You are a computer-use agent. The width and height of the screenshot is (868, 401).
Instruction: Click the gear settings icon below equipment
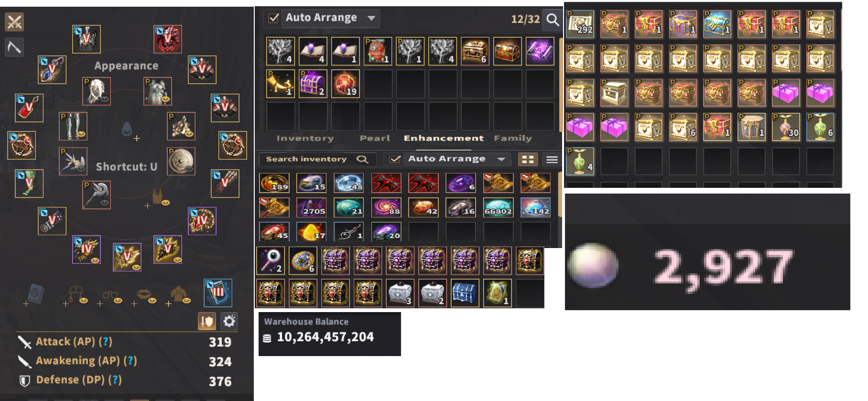click(229, 321)
